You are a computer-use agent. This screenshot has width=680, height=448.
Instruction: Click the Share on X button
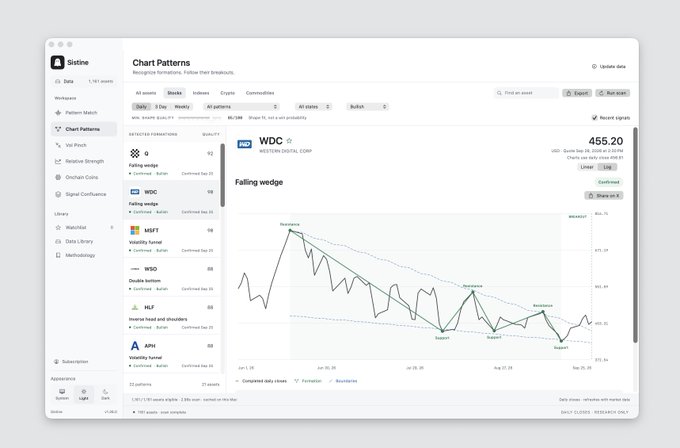[604, 196]
